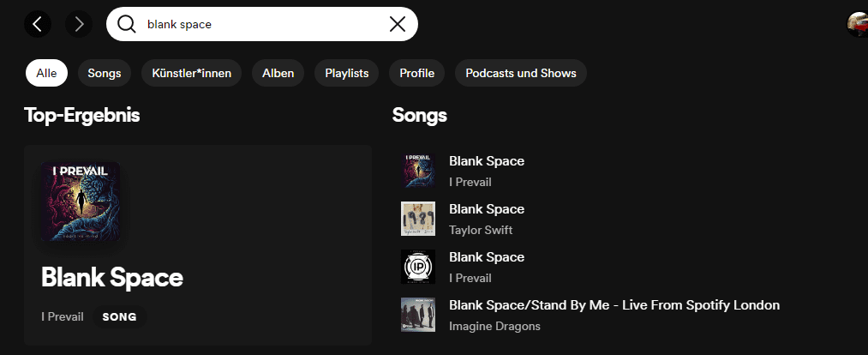Open the Podcasts und Shows filter
Viewport: 868px width, 355px height.
pyautogui.click(x=521, y=73)
